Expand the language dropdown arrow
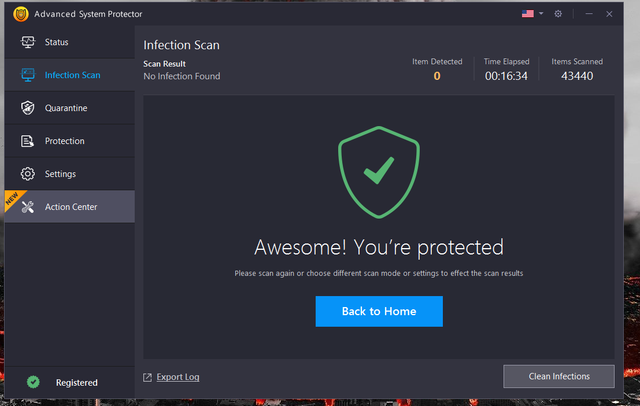 coord(541,13)
